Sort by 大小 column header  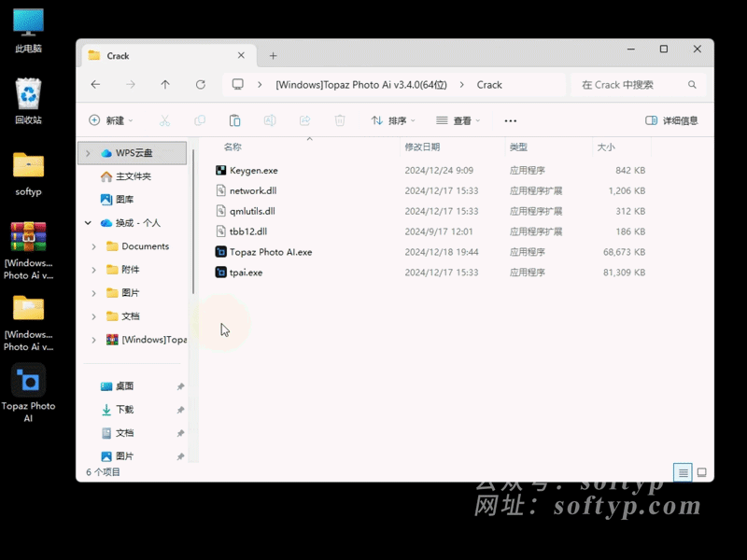[606, 147]
